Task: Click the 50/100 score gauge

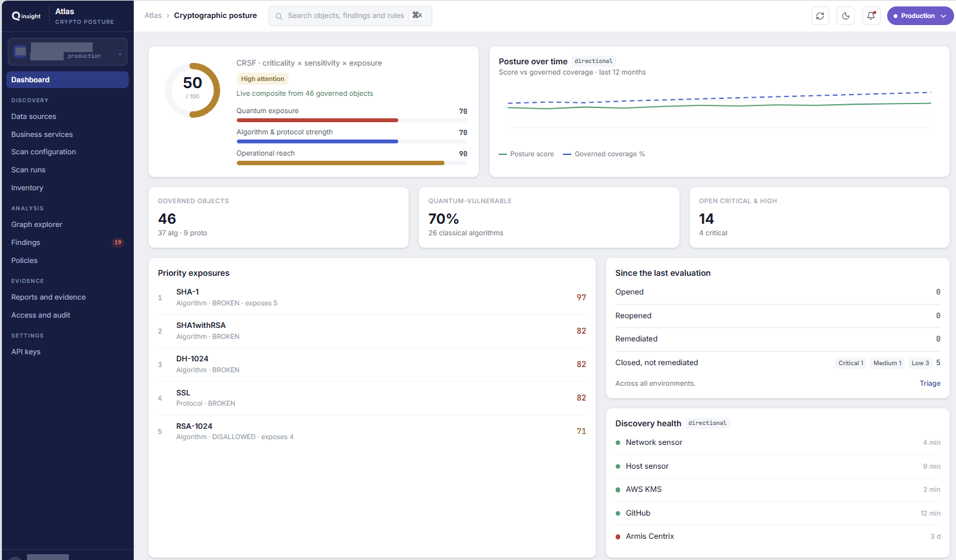Action: pyautogui.click(x=193, y=90)
